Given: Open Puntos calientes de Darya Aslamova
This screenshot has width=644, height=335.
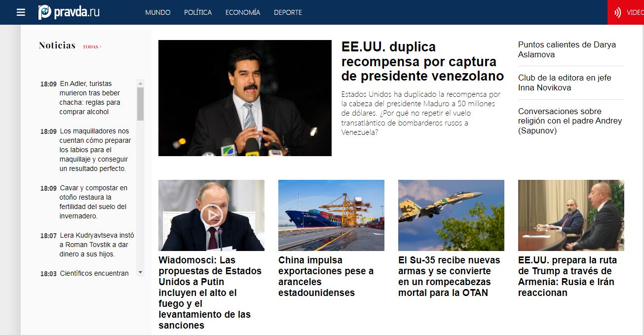Looking at the screenshot, I should 567,49.
